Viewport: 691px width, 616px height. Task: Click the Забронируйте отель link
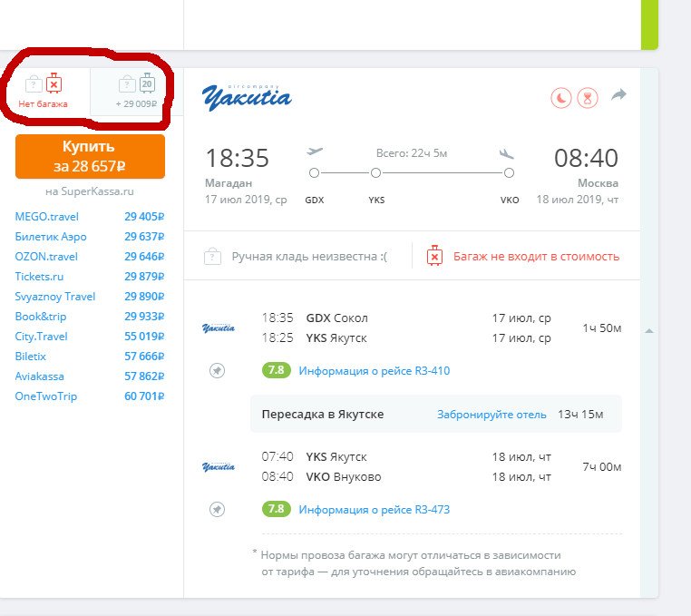click(491, 415)
